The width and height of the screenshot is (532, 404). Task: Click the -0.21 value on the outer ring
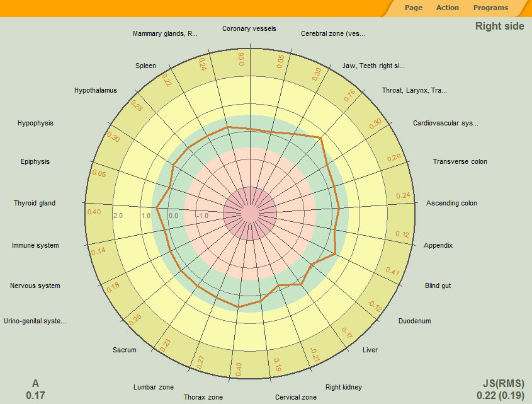coord(315,355)
